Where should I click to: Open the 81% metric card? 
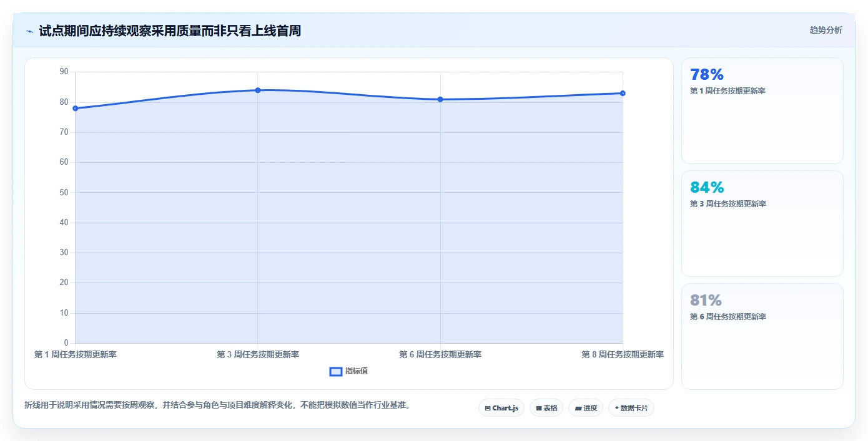coord(762,336)
